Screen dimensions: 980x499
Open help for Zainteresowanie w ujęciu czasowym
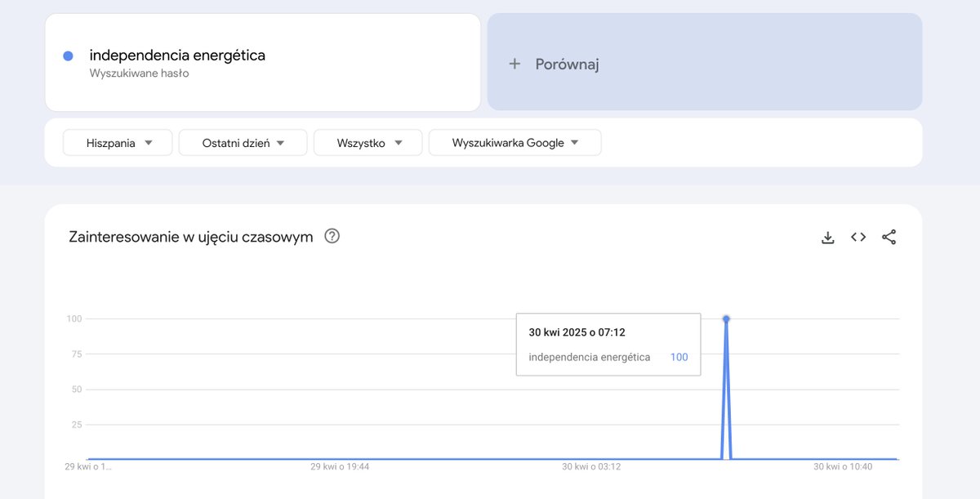pos(332,236)
